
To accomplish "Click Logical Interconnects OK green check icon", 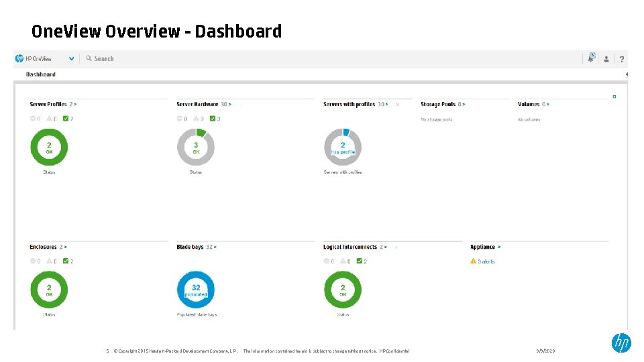I will click(360, 261).
